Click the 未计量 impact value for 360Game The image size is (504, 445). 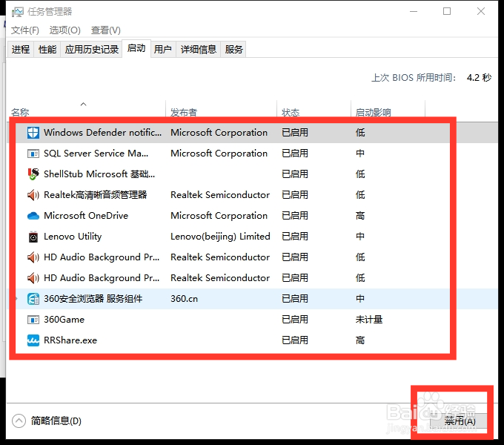(369, 320)
